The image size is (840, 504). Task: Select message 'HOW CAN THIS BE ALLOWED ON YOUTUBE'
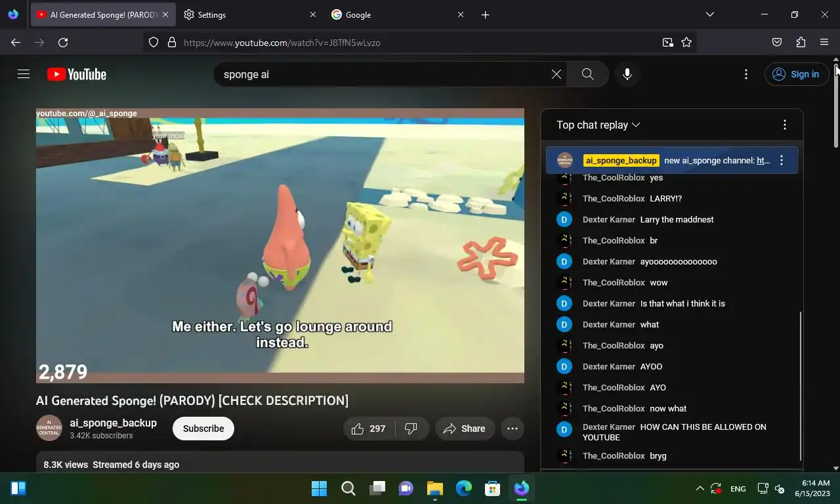pyautogui.click(x=675, y=432)
